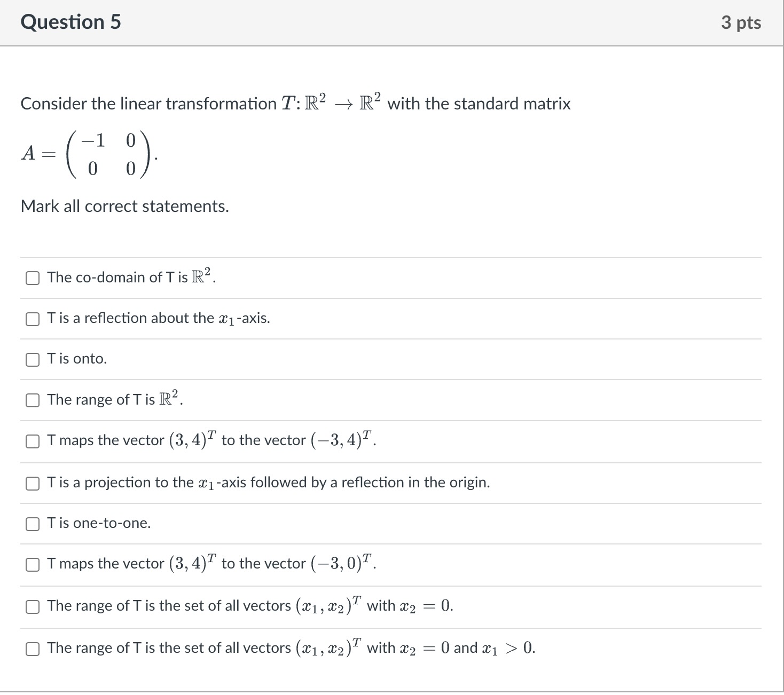Screen dimensions: 784x695
Task: Check 'T is onto'
Action: [x=33, y=359]
